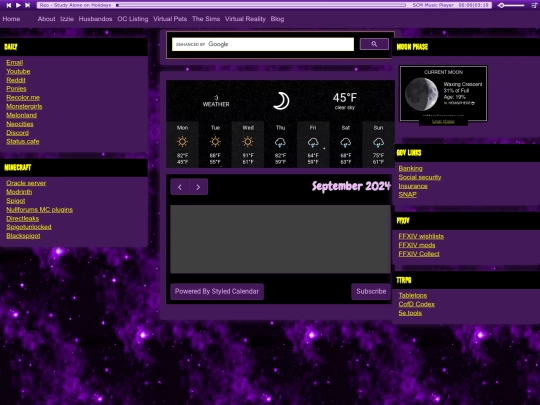Go to previous calendar month

180,187
